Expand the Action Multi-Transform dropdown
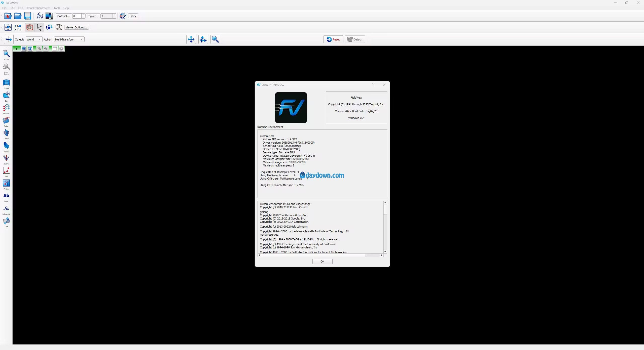644x350 pixels. (x=69, y=39)
